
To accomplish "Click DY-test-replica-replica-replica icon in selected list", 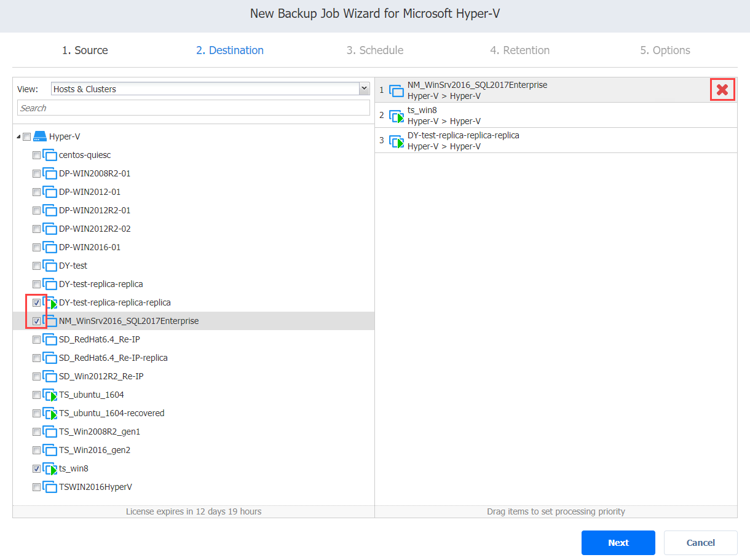I will coord(397,141).
